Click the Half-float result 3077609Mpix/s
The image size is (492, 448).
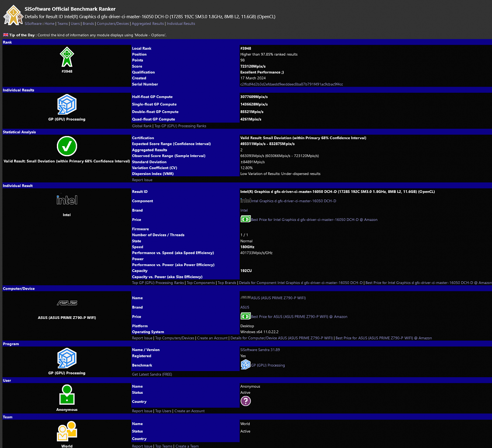[x=254, y=97]
